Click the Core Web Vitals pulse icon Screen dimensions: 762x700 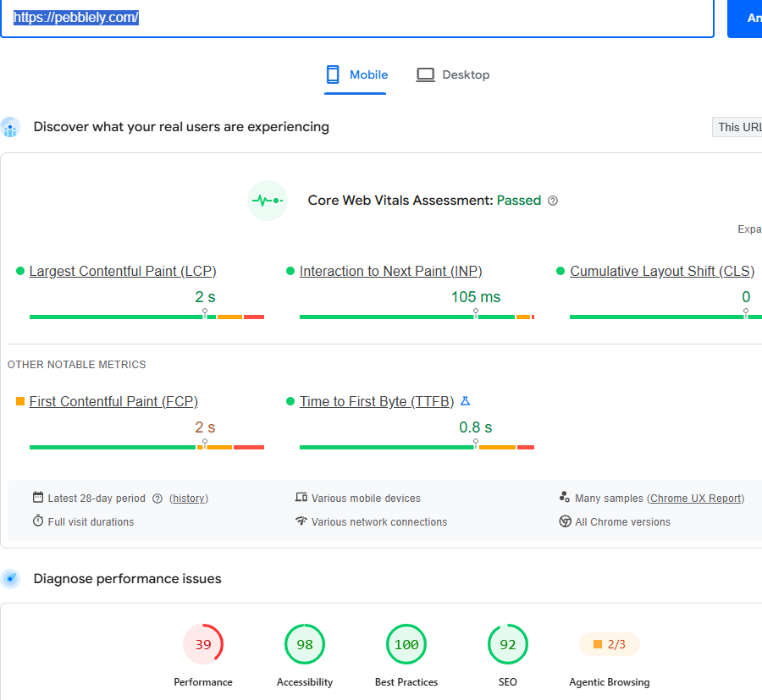(268, 201)
